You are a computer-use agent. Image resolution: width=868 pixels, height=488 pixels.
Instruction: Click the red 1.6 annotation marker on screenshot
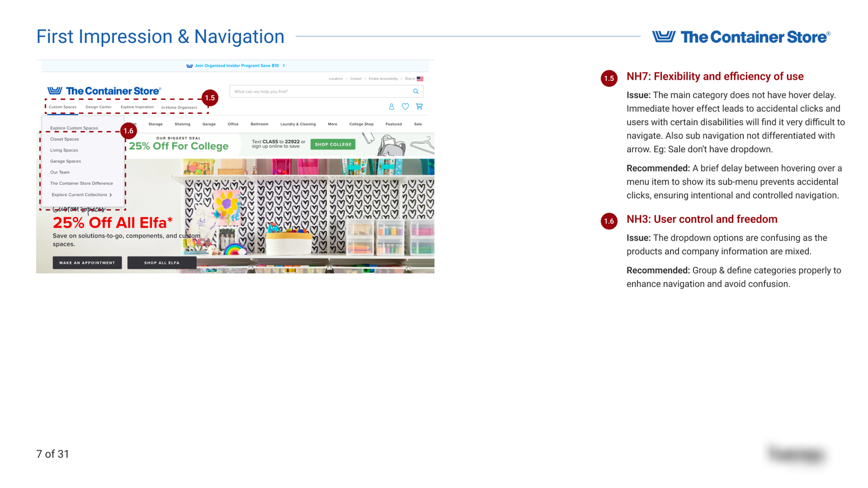(128, 131)
